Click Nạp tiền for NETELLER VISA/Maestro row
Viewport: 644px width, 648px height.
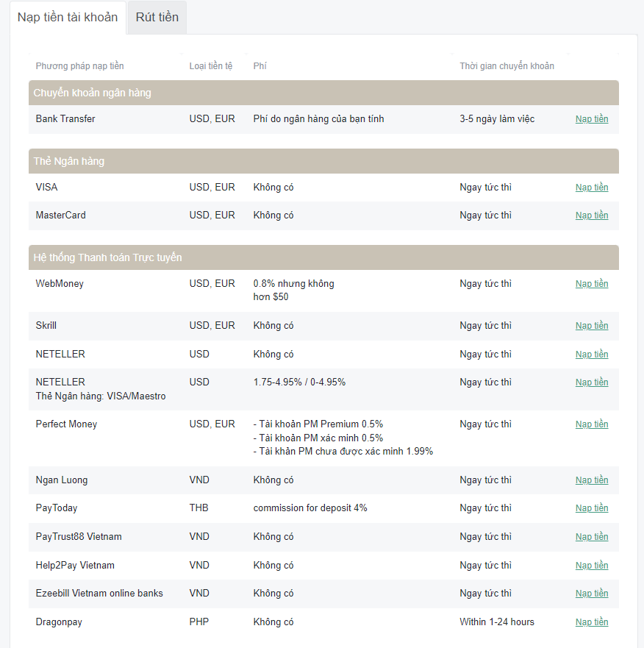(x=592, y=382)
